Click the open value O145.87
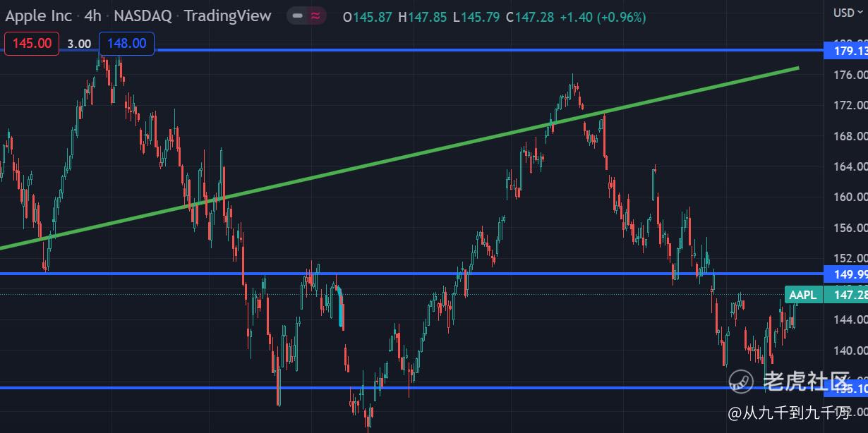This screenshot has width=868, height=433. 367,17
